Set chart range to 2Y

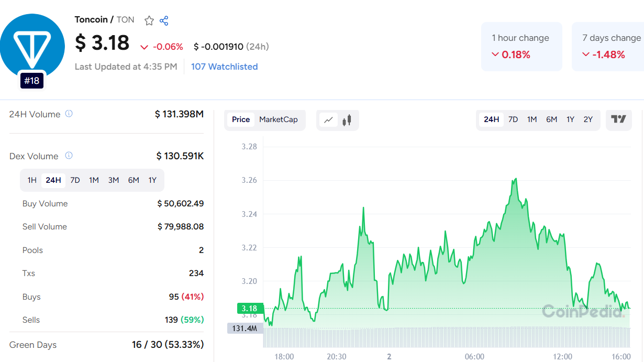[x=588, y=119]
